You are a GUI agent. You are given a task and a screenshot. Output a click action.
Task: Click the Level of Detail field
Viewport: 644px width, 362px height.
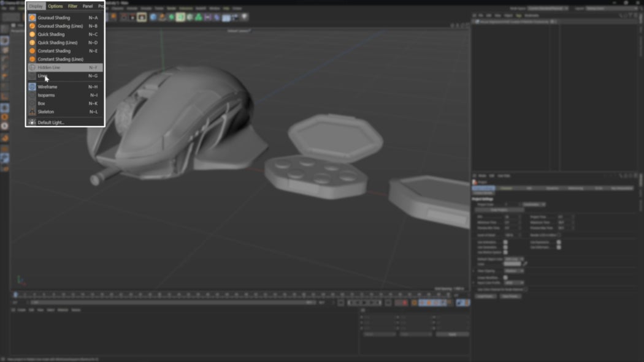click(512, 235)
